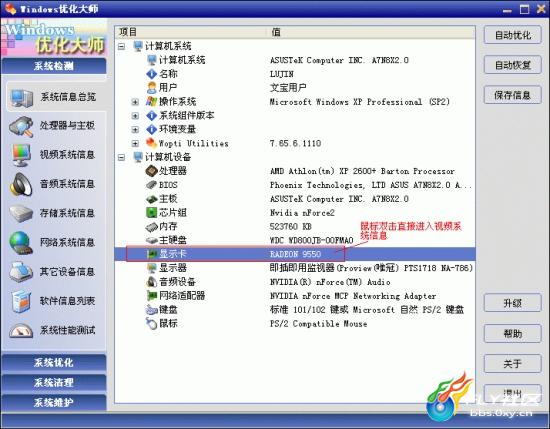Expand the 操作系统 tree entry

click(x=135, y=102)
